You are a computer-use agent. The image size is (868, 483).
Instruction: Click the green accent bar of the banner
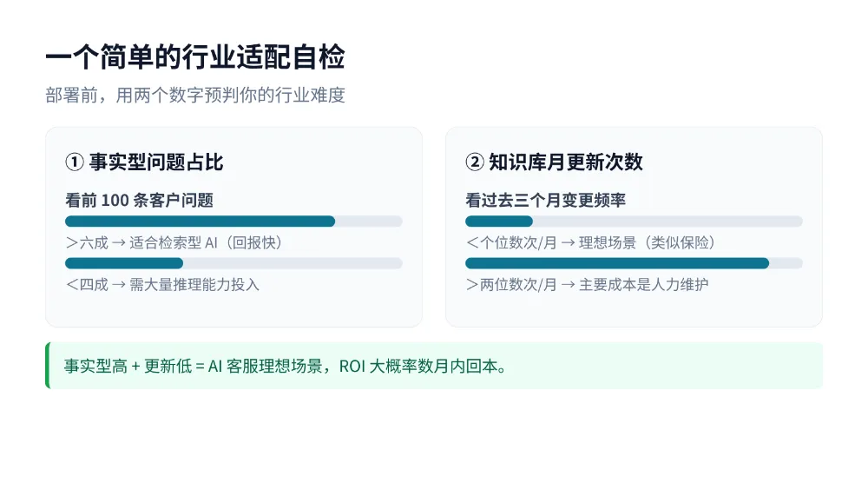(x=48, y=366)
